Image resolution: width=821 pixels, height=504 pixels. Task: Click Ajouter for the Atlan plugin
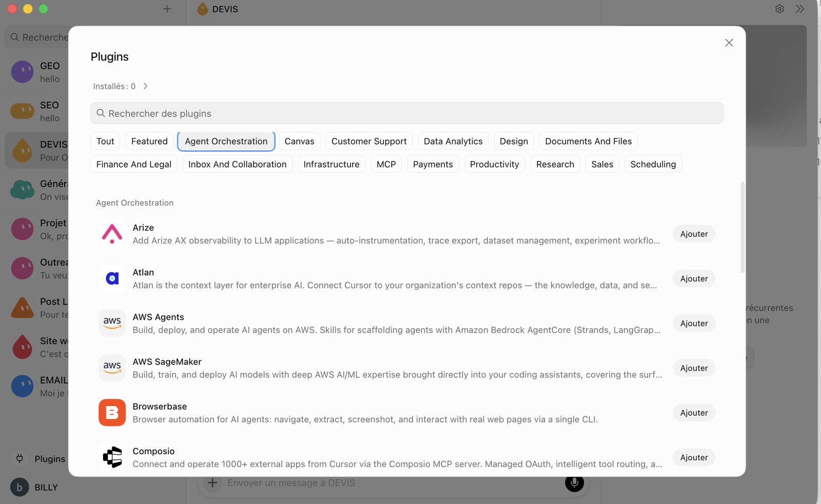tap(694, 278)
